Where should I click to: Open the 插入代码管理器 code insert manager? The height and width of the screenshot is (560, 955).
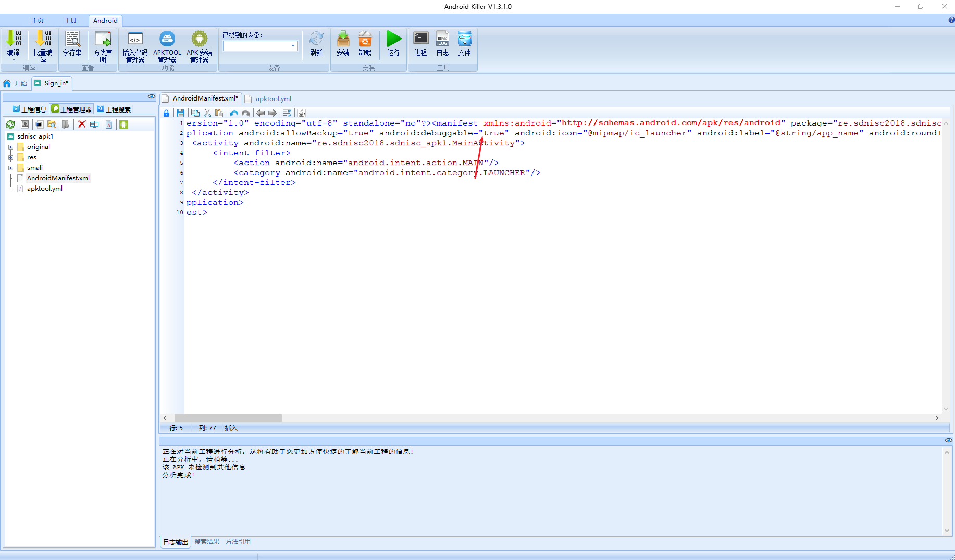[135, 46]
